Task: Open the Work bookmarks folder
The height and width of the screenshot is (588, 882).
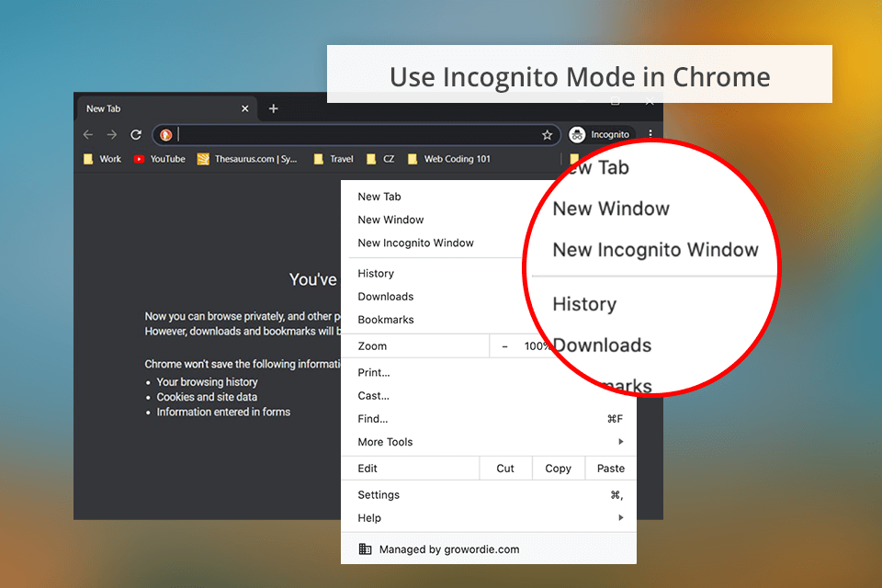Action: click(x=102, y=159)
